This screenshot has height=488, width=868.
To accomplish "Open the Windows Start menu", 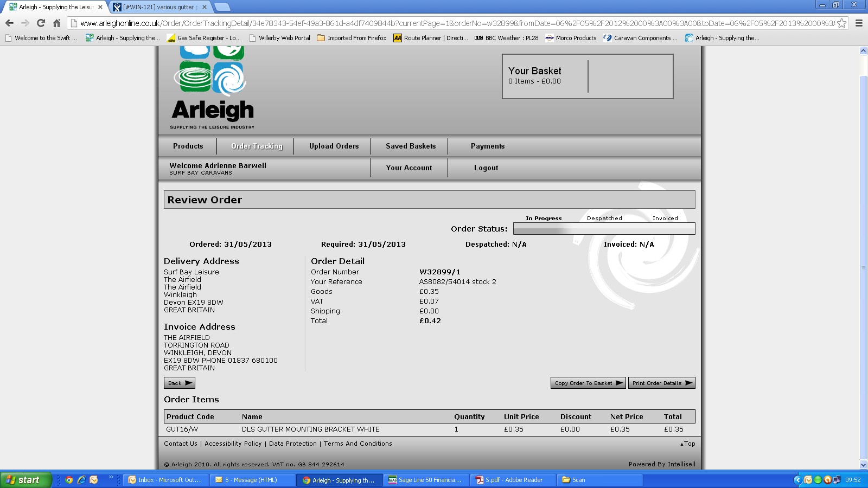I will [25, 480].
